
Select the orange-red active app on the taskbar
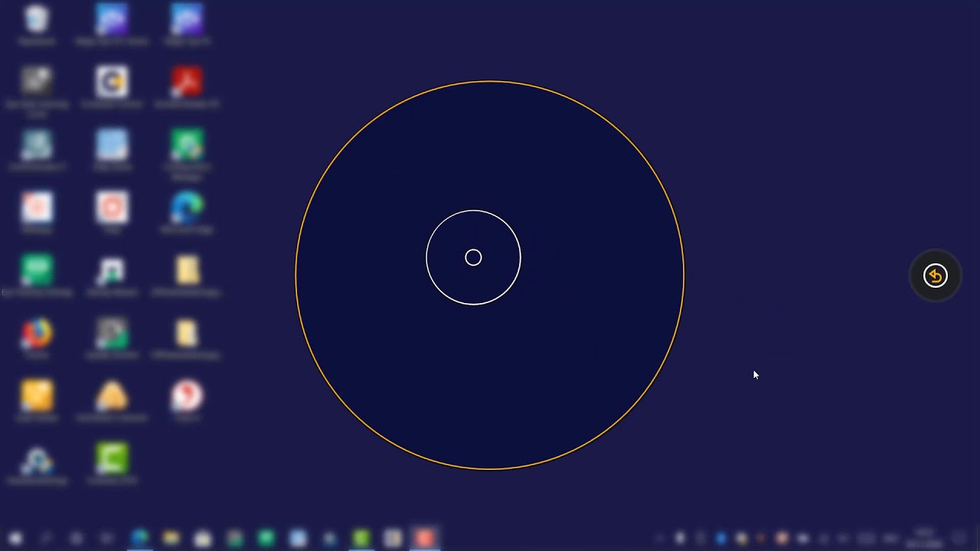tap(424, 539)
